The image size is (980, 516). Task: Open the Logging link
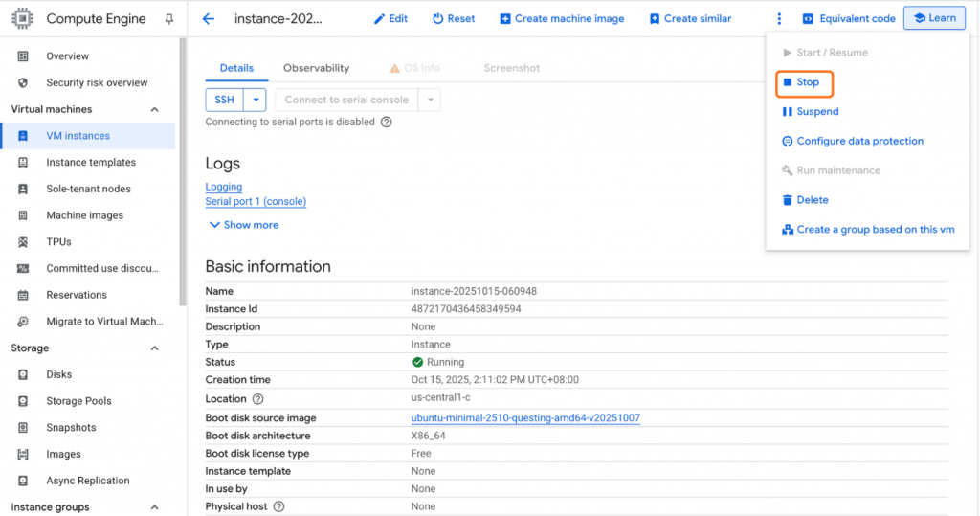(x=224, y=187)
